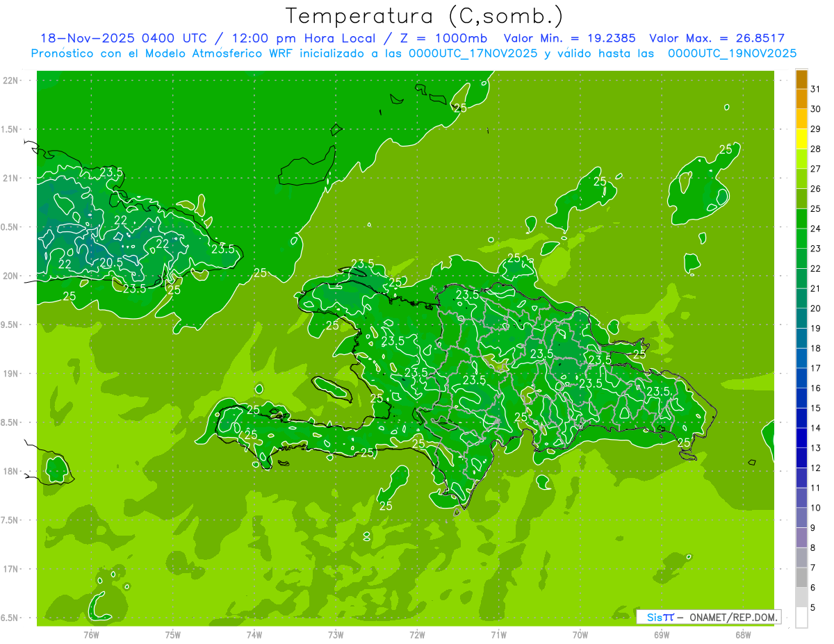The height and width of the screenshot is (644, 834).
Task: Pick the teal legend swatch between 19 and 20
Action: 801,319
